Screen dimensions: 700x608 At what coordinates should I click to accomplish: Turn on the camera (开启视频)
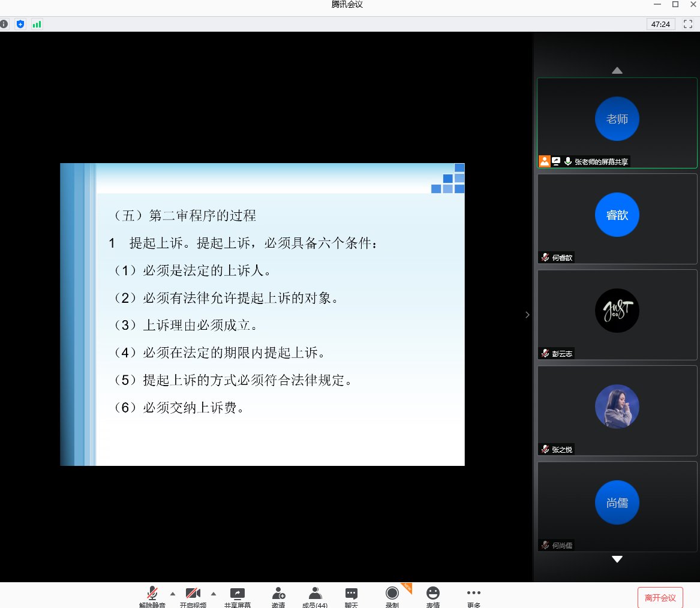[x=193, y=597]
